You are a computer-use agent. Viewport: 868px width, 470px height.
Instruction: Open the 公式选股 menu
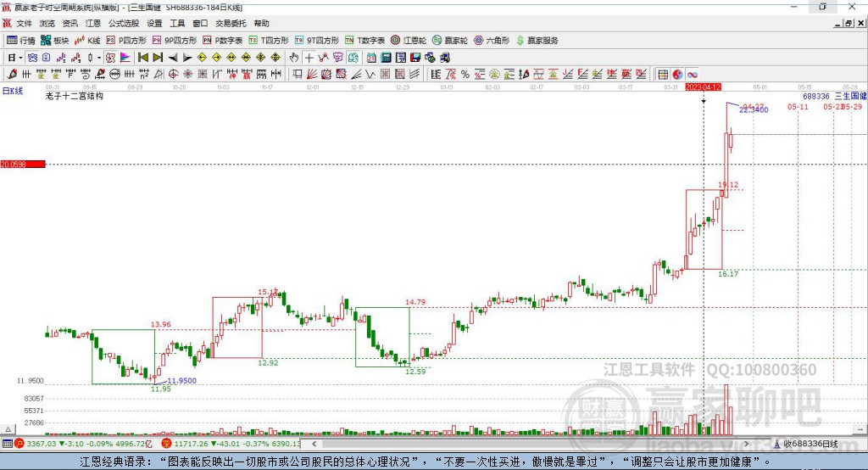tap(124, 23)
